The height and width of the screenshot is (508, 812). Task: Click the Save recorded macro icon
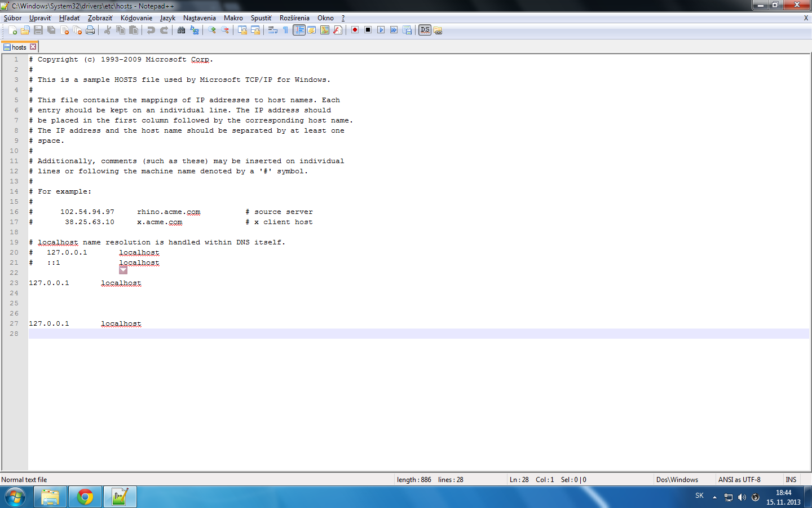click(x=407, y=30)
